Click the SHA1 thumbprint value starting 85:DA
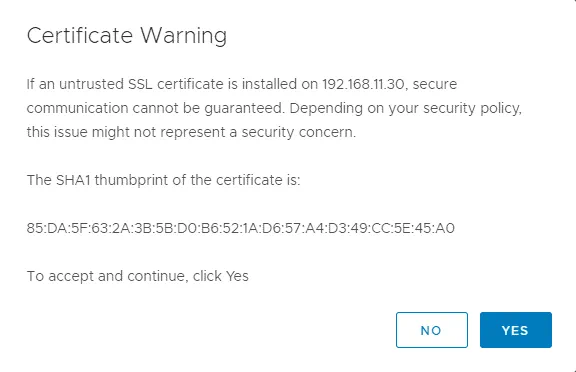This screenshot has height=372, width=576. [x=241, y=228]
